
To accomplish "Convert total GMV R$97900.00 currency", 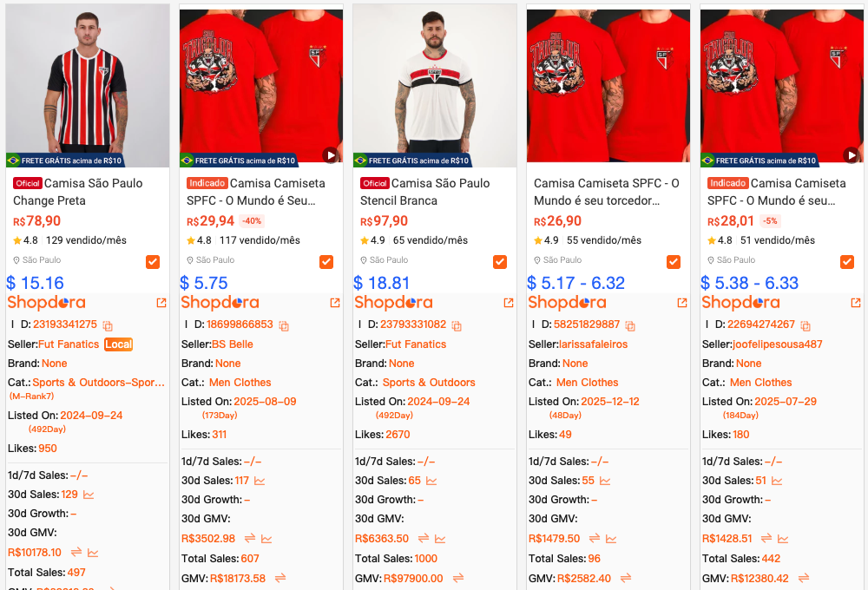I will coord(457,579).
